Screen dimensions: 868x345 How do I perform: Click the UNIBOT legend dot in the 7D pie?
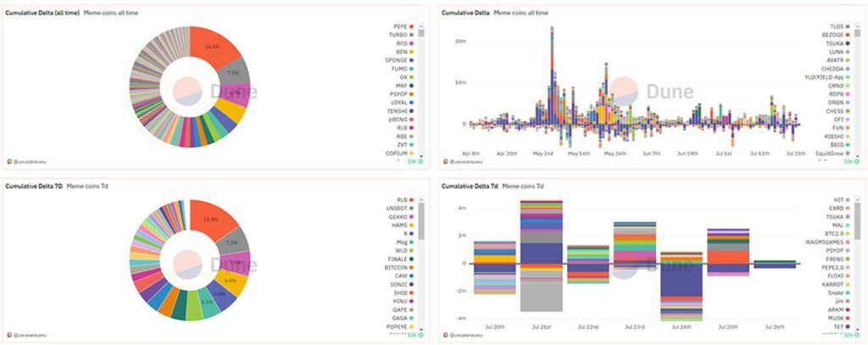[x=411, y=209]
